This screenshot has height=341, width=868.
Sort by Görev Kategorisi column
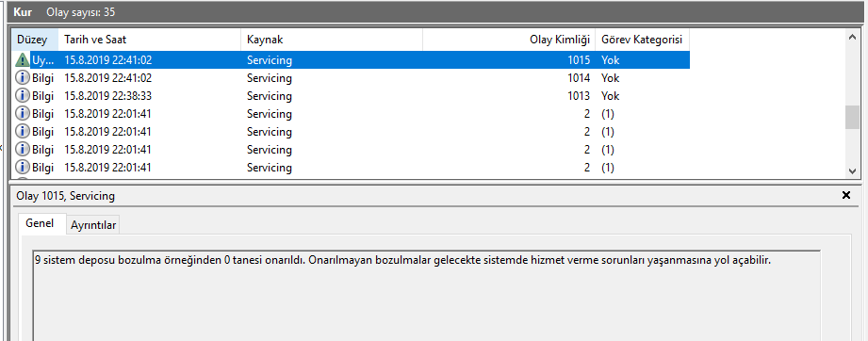click(642, 40)
